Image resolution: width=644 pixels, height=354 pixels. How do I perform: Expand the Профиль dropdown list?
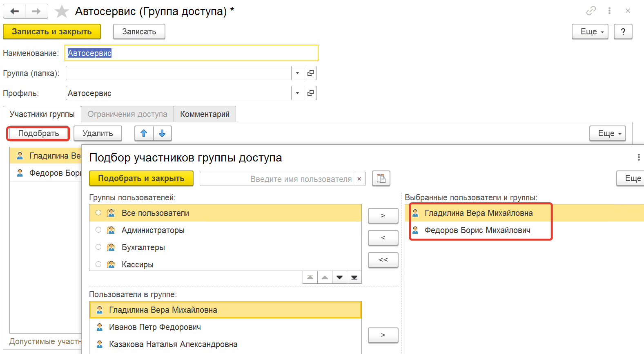[x=298, y=93]
